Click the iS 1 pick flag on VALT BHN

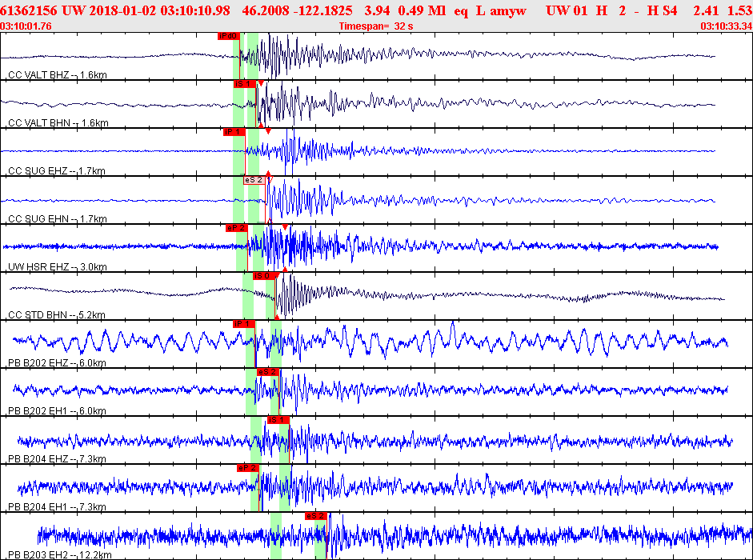(244, 84)
